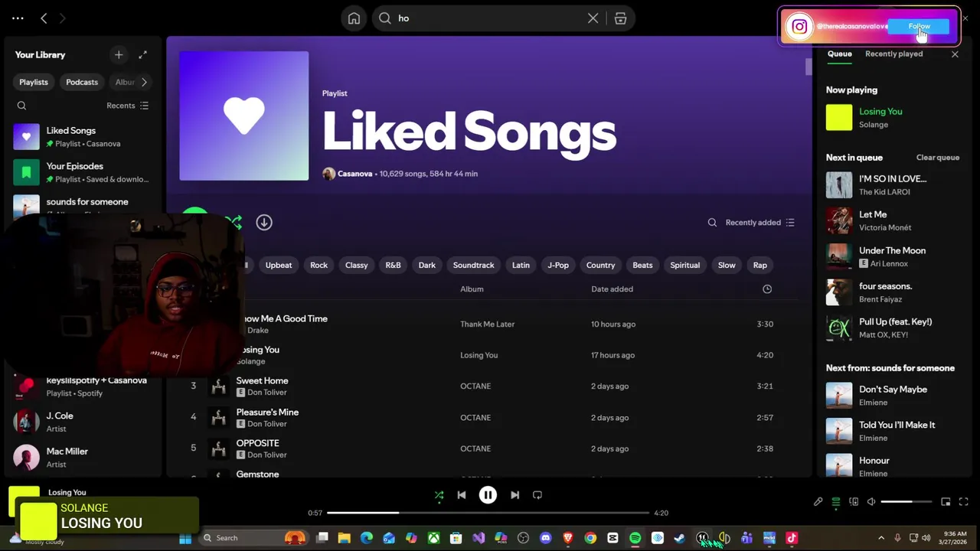Screen dimensions: 980x551
Task: Enter full screen mode
Action: coord(963,502)
